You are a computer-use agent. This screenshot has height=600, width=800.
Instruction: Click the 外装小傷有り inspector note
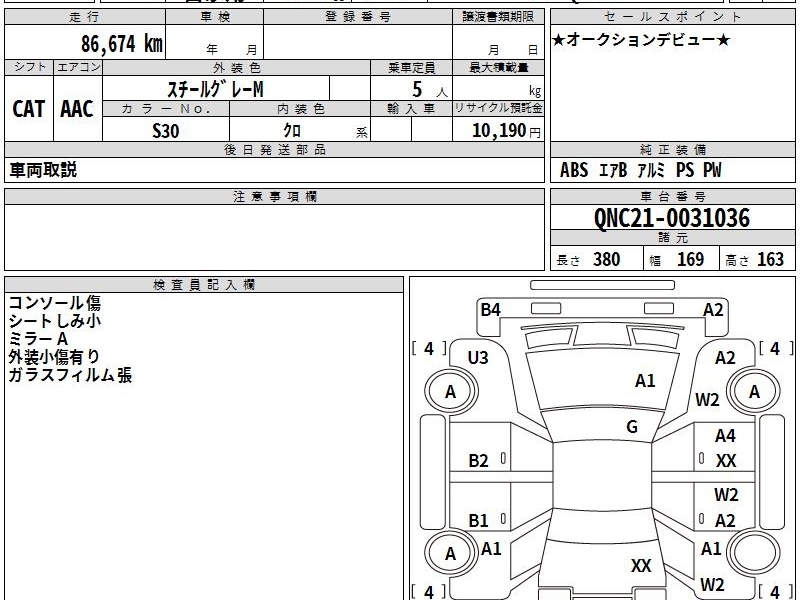coord(54,357)
